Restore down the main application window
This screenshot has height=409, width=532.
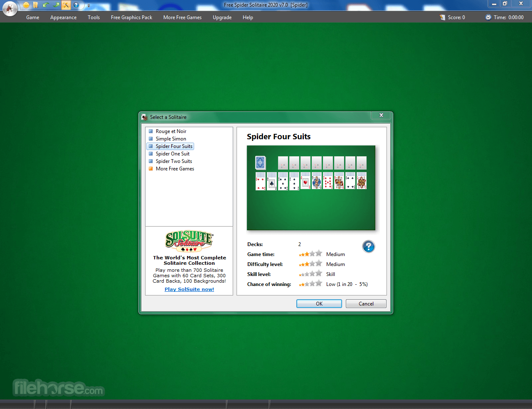(505, 4)
